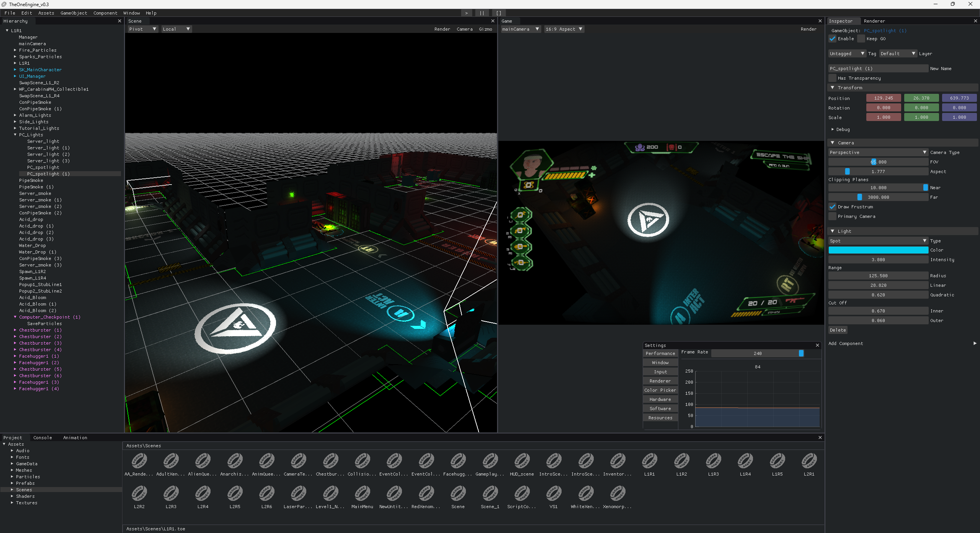Screen dimensions: 980x533
Task: Open the Component menu
Action: [x=105, y=13]
